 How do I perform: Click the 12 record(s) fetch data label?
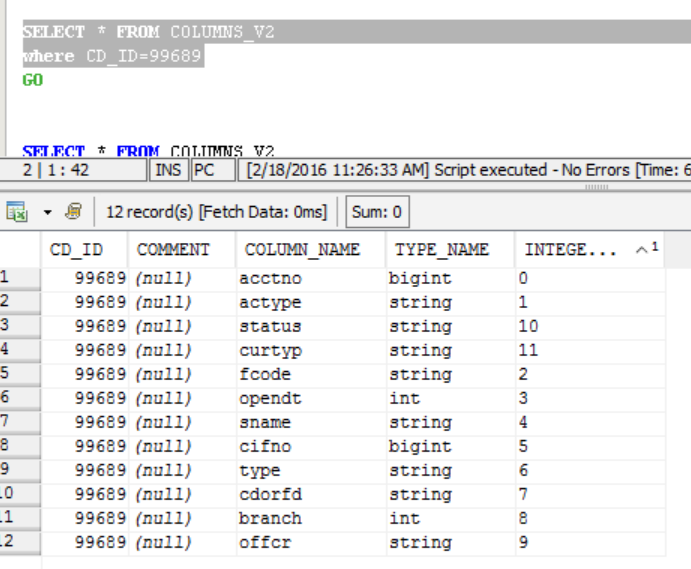coord(216,212)
